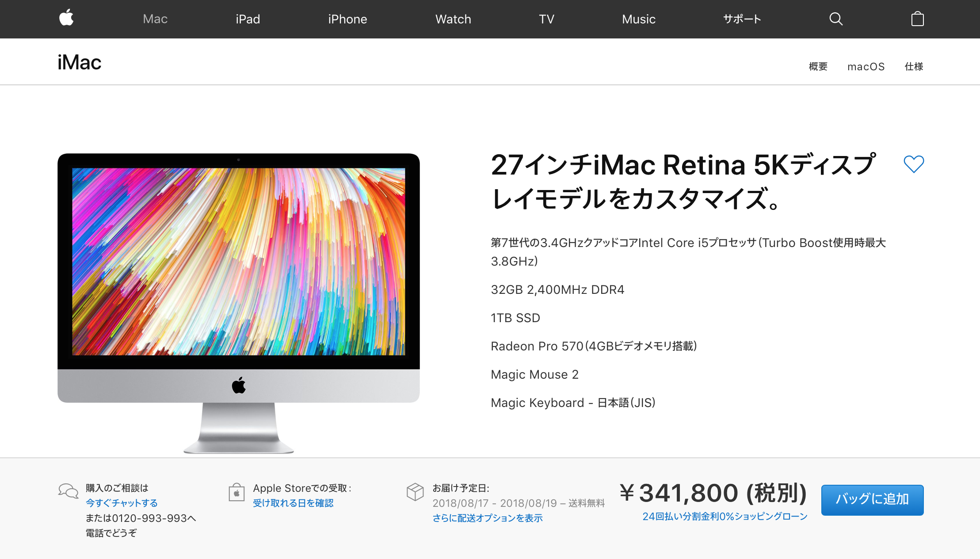Open the サポート menu item
The image size is (980, 559).
(742, 19)
